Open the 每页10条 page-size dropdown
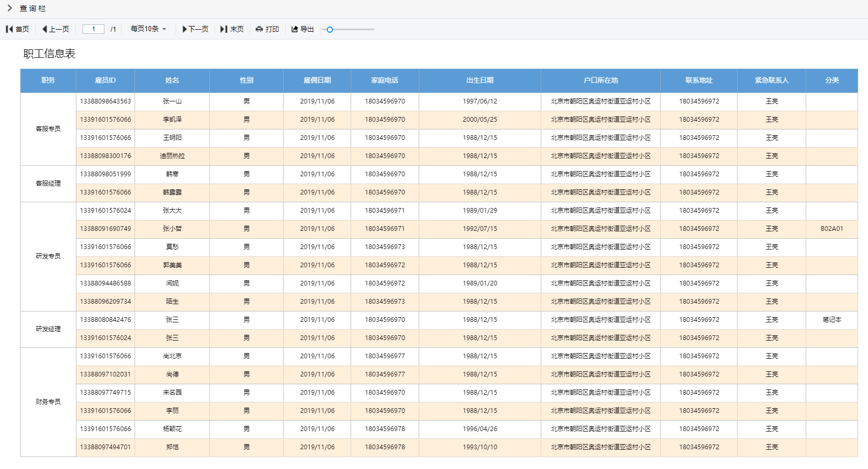 click(144, 29)
